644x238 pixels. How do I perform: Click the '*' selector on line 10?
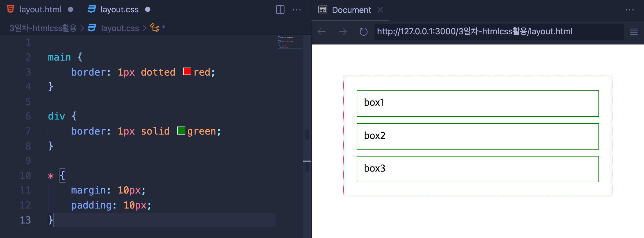pos(51,176)
